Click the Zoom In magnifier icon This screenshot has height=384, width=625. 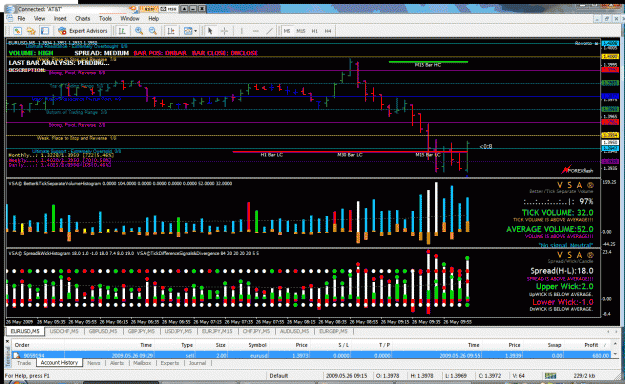(139, 31)
